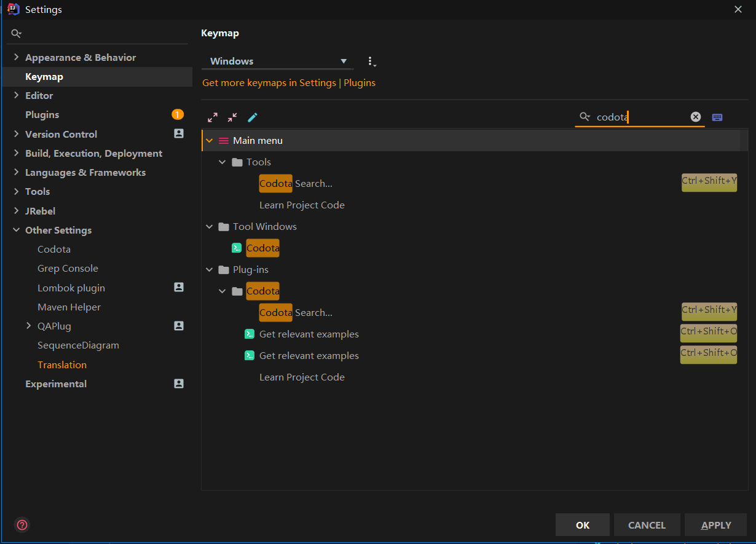Open Grep Console settings
Screen dimensions: 756x544
click(x=68, y=268)
